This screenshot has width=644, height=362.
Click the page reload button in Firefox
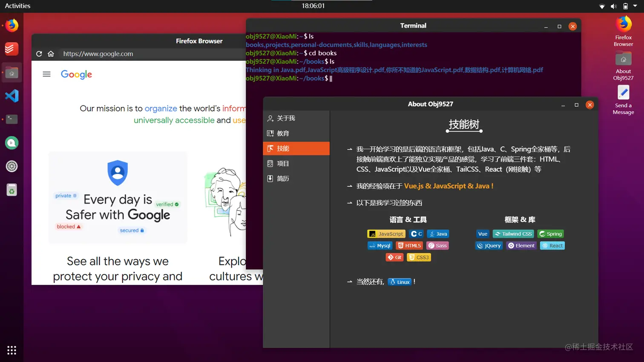coord(38,54)
